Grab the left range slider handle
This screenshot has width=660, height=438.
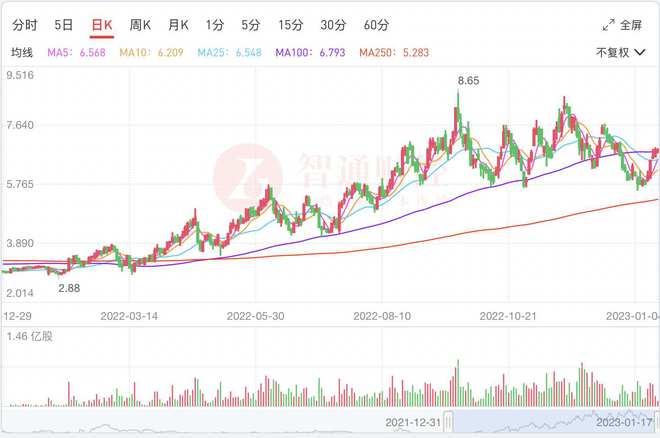click(x=449, y=421)
